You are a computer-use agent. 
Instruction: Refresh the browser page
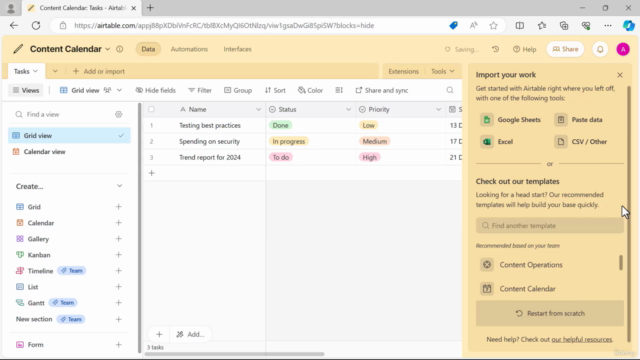[x=36, y=25]
